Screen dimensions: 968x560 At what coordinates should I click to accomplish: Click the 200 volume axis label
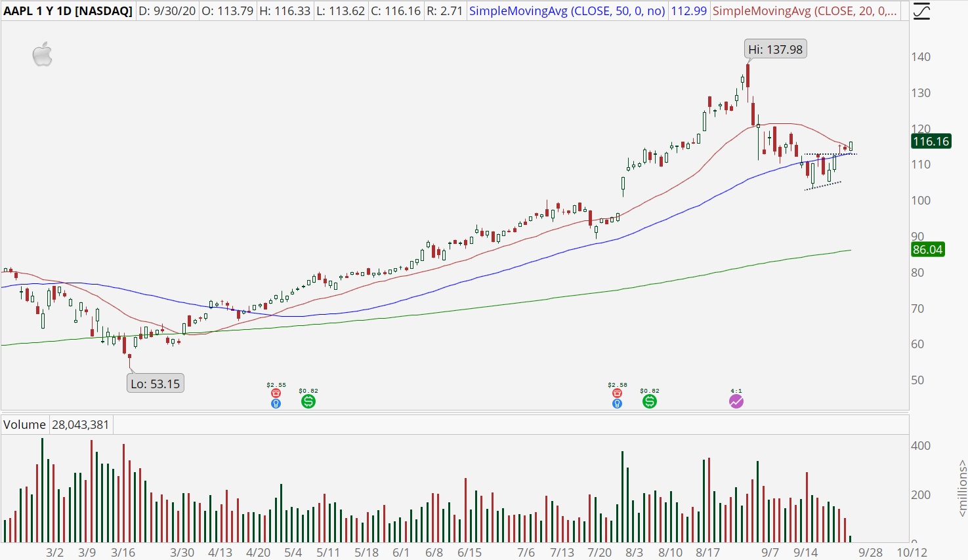click(921, 495)
